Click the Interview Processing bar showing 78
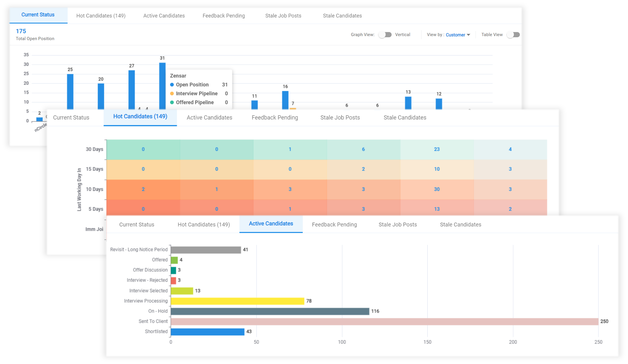 237,301
